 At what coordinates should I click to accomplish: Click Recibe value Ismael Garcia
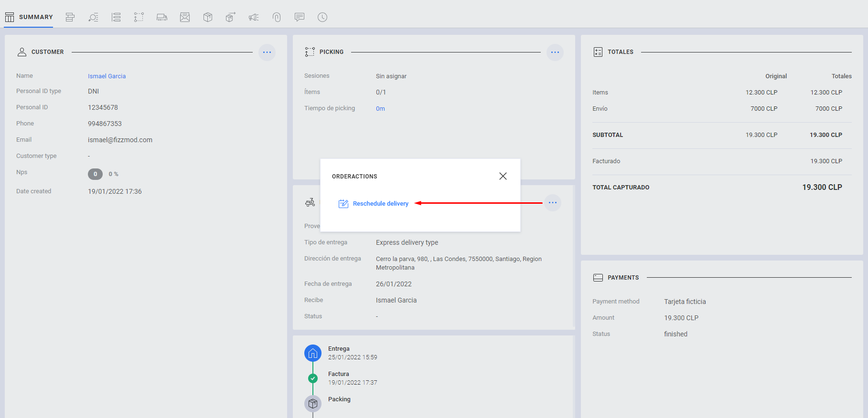(x=396, y=300)
